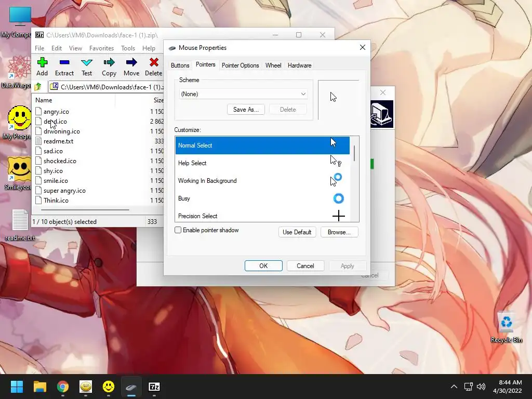Open the File menu in 7-Zip
The image size is (532, 399).
pos(39,48)
